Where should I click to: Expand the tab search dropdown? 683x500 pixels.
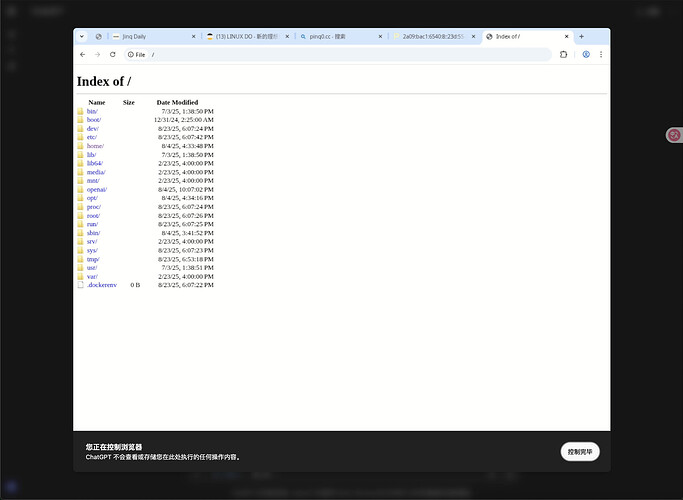(x=81, y=37)
